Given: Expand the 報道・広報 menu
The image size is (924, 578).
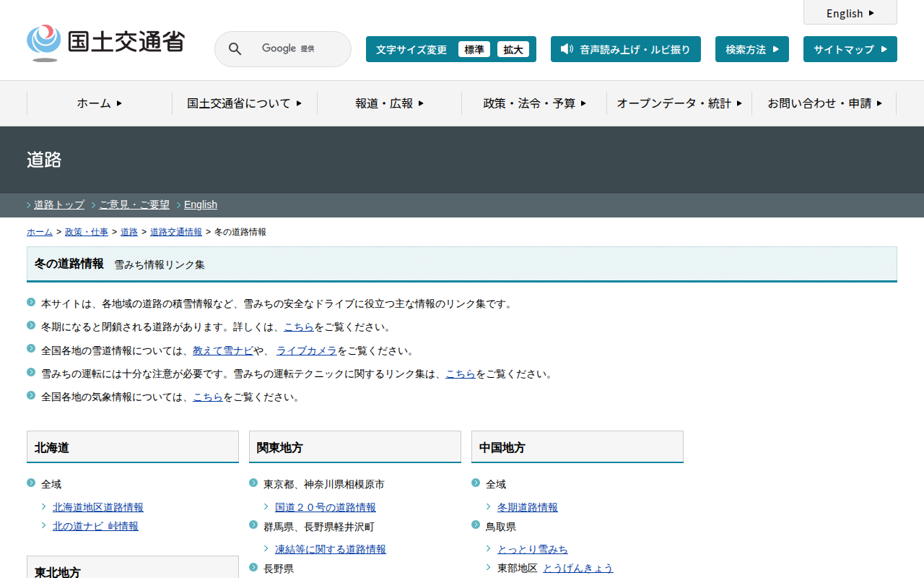Looking at the screenshot, I should (x=389, y=103).
